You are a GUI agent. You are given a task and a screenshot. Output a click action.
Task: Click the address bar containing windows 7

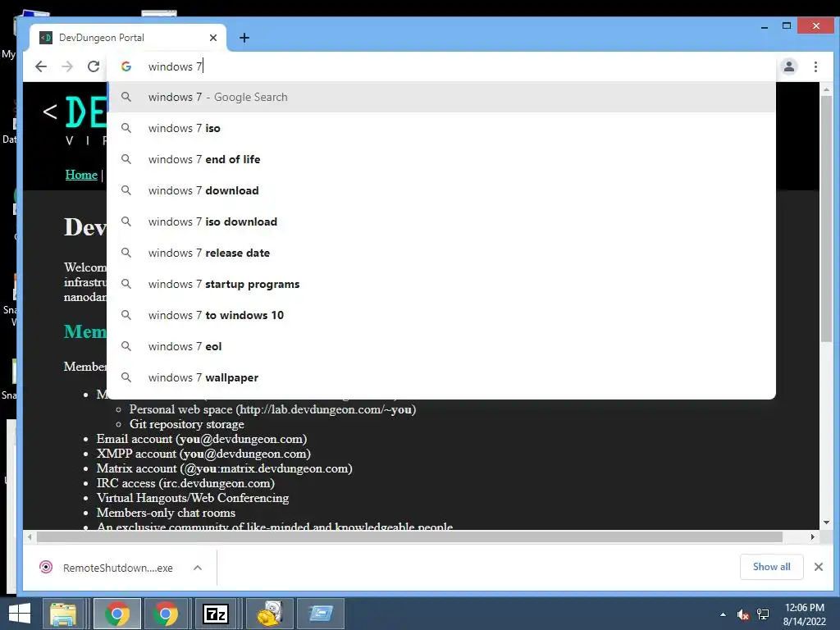coord(441,66)
